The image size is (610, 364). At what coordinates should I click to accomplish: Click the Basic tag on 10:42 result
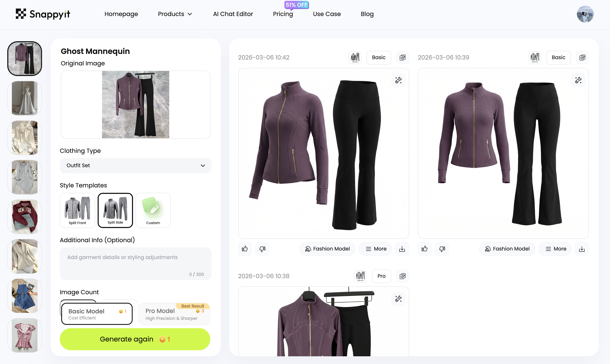click(x=379, y=58)
